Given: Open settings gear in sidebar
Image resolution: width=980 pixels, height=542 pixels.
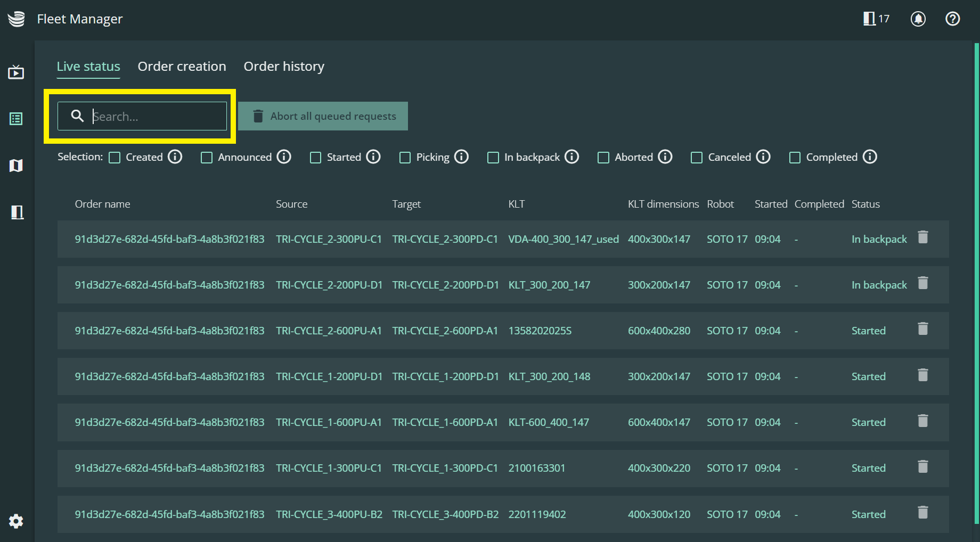Looking at the screenshot, I should pyautogui.click(x=16, y=521).
